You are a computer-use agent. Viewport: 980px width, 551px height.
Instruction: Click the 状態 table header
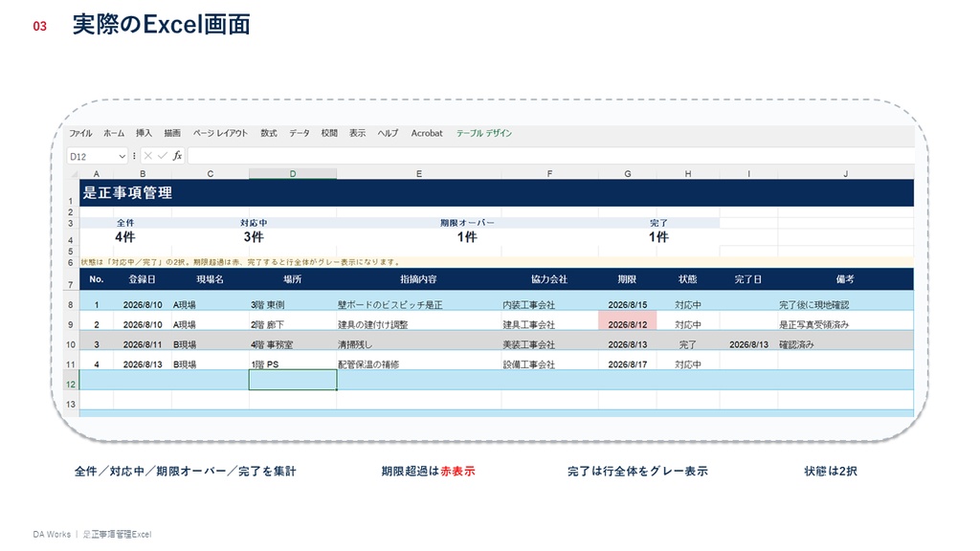tap(687, 279)
